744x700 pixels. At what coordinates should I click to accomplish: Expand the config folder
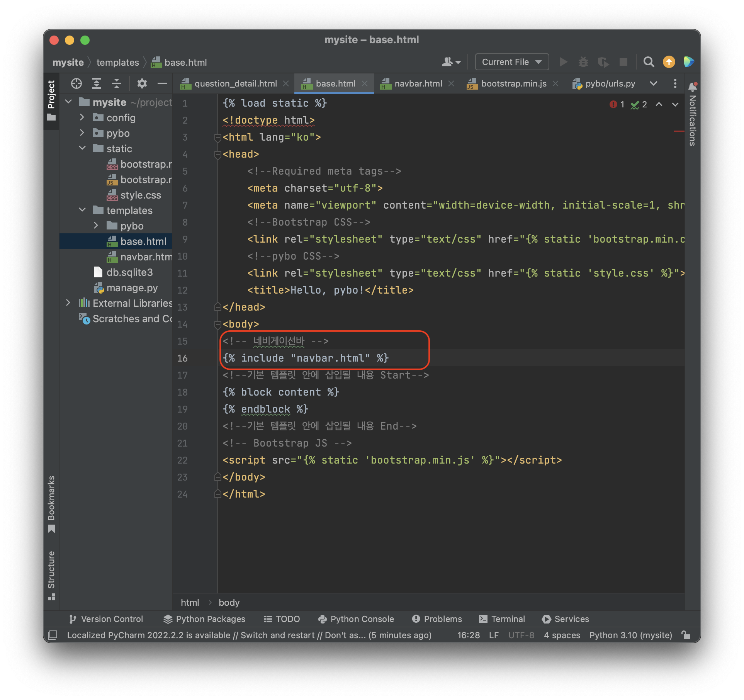coord(82,117)
